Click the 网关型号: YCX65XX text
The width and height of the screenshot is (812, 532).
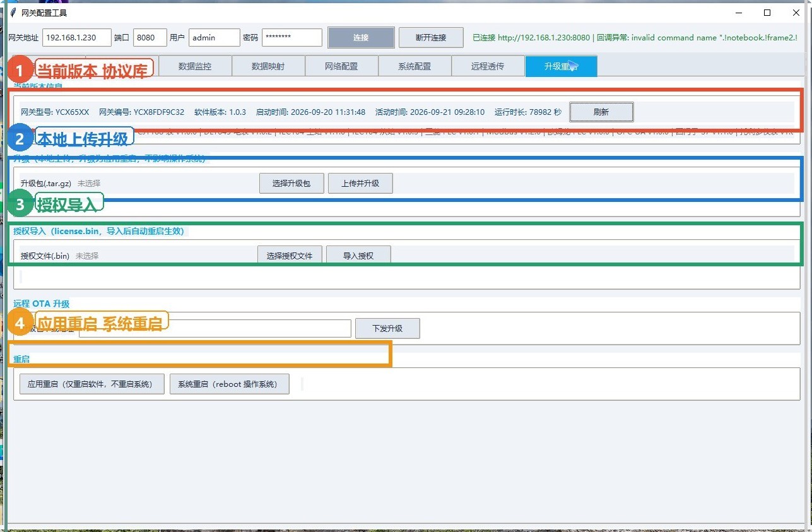pos(55,112)
